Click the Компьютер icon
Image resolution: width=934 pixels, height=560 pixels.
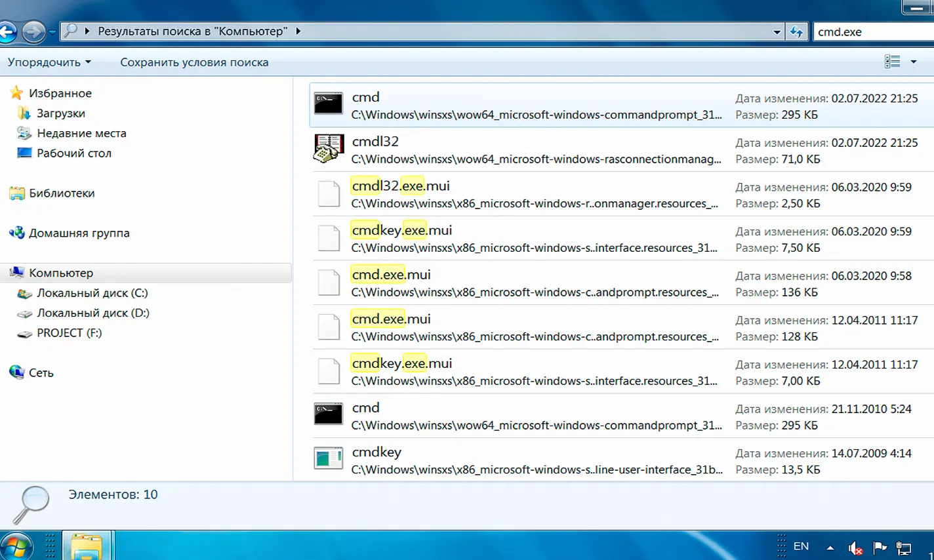(17, 273)
